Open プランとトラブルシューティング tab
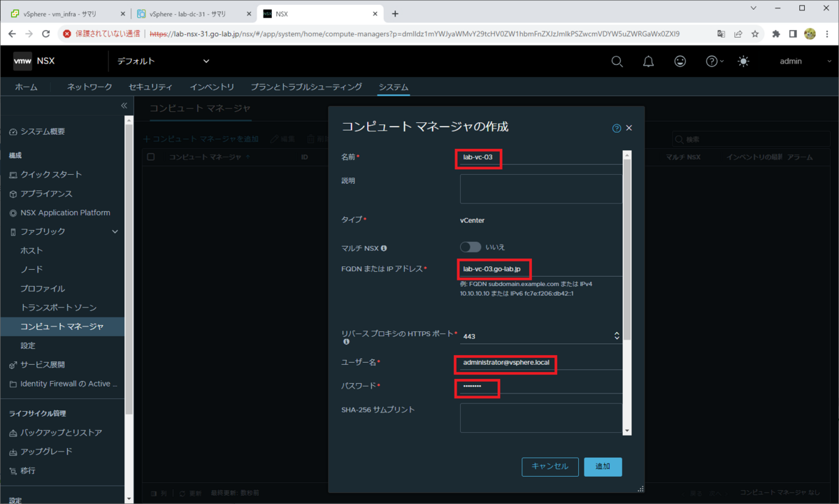839x504 pixels. pos(307,87)
